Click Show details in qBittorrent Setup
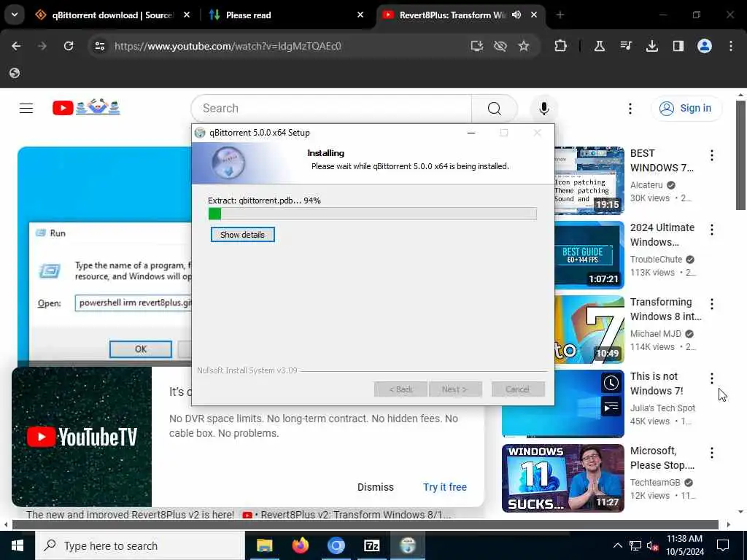This screenshot has height=560, width=747. tap(242, 235)
